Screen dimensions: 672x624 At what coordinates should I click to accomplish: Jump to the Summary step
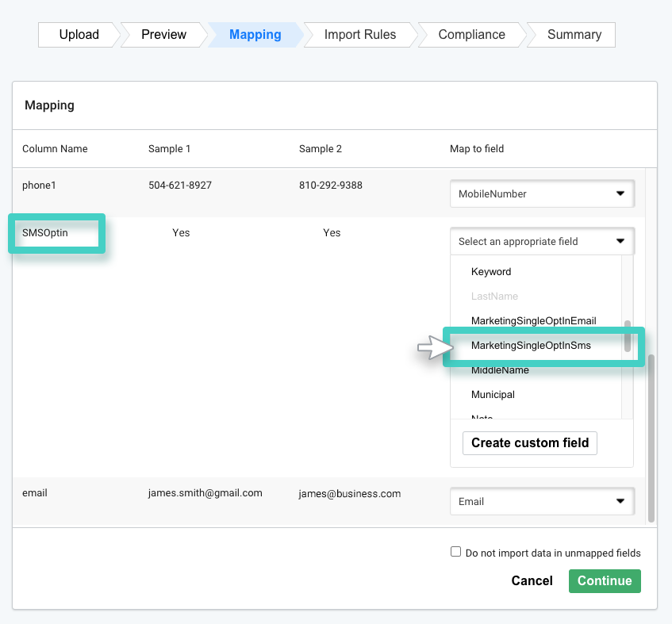point(574,34)
